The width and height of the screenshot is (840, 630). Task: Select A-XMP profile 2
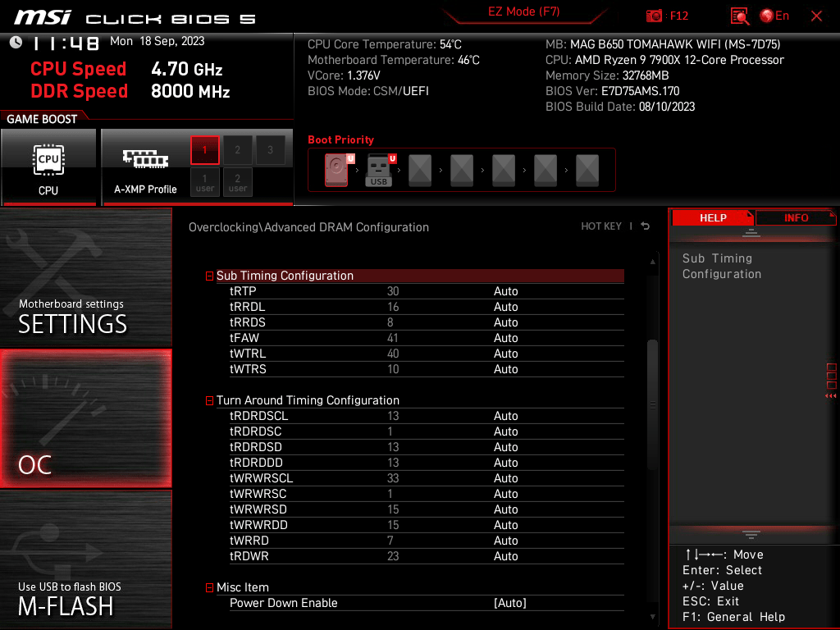[237, 150]
